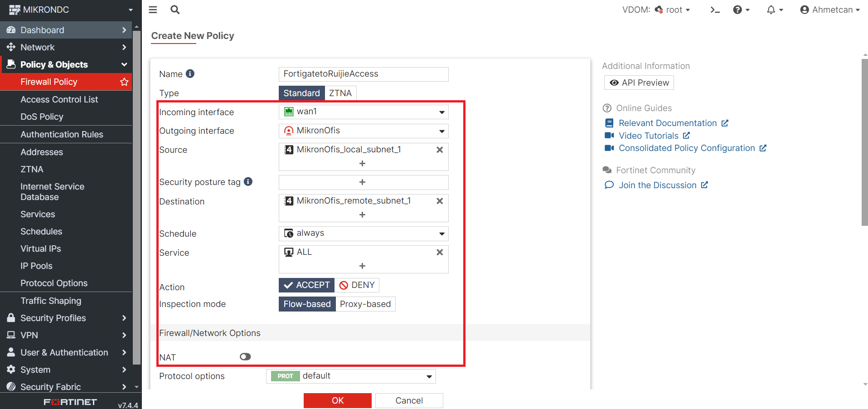868x409 pixels.
Task: Remove MikronOfis_local_subnet_1 from Source
Action: [x=440, y=150]
